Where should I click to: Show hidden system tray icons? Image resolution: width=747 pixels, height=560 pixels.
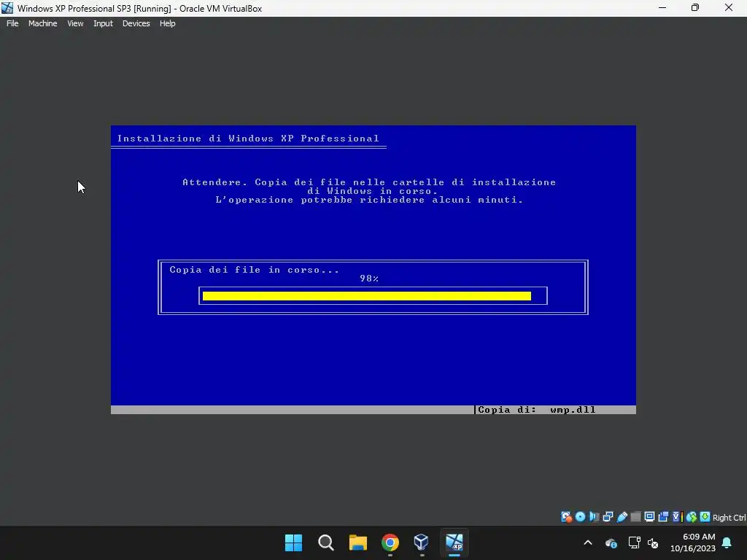point(588,542)
